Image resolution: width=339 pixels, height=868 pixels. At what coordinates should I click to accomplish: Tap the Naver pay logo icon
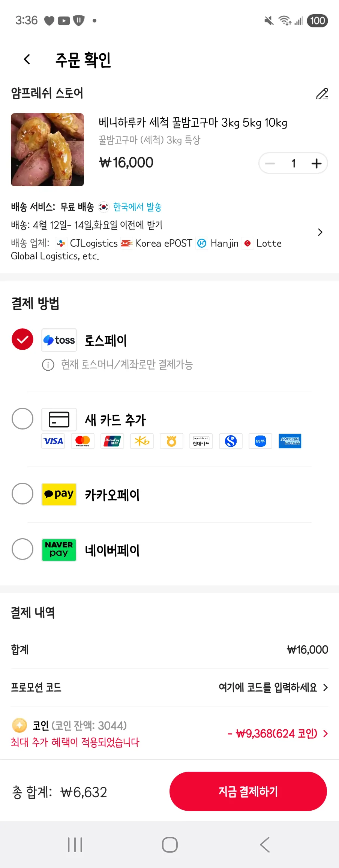pyautogui.click(x=59, y=549)
